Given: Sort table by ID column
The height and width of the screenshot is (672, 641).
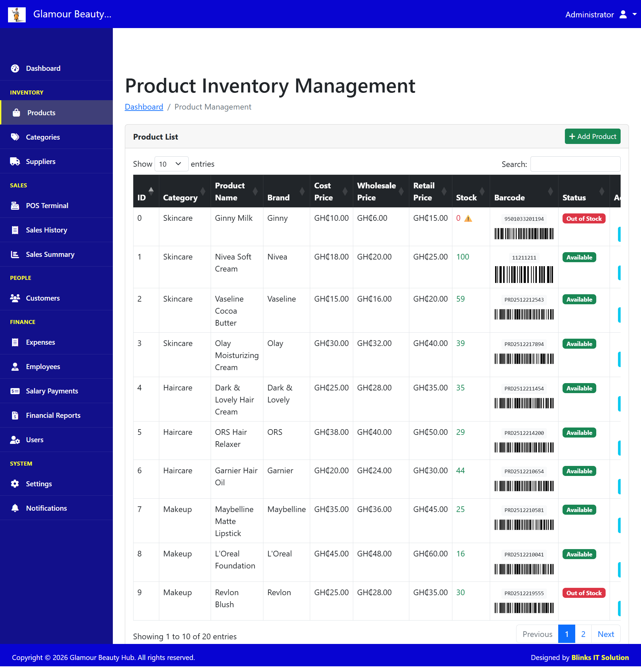Looking at the screenshot, I should (146, 191).
